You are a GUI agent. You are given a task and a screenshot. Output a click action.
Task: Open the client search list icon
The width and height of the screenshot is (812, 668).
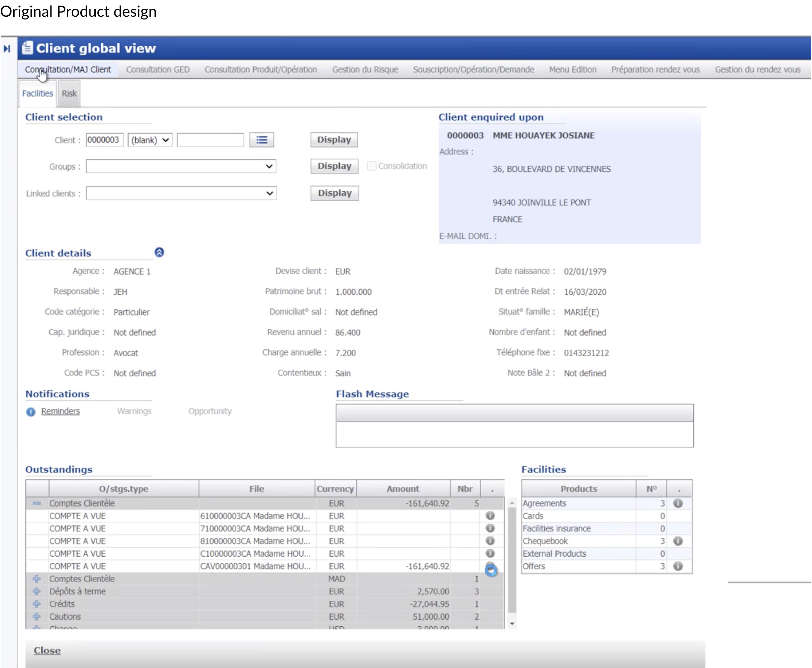tap(262, 140)
